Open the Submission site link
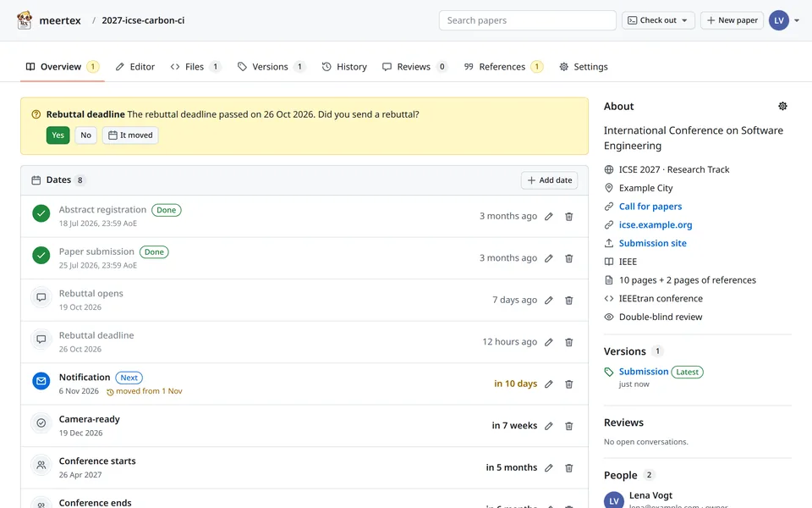The image size is (812, 508). pyautogui.click(x=652, y=243)
